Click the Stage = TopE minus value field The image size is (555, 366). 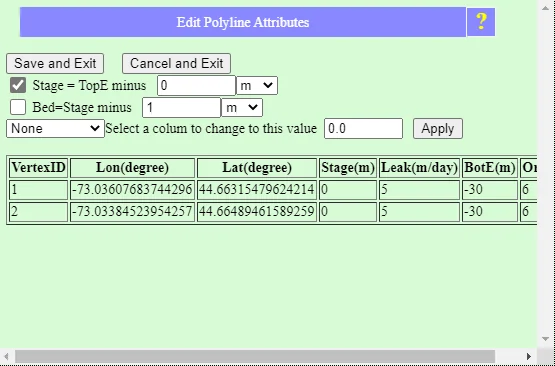point(196,86)
